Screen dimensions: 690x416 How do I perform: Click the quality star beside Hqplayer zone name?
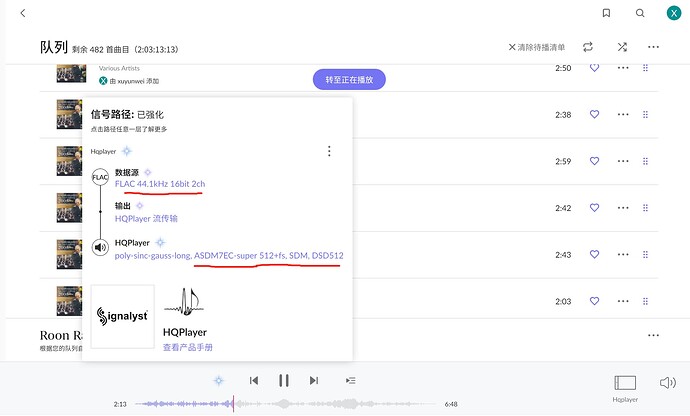(x=127, y=151)
